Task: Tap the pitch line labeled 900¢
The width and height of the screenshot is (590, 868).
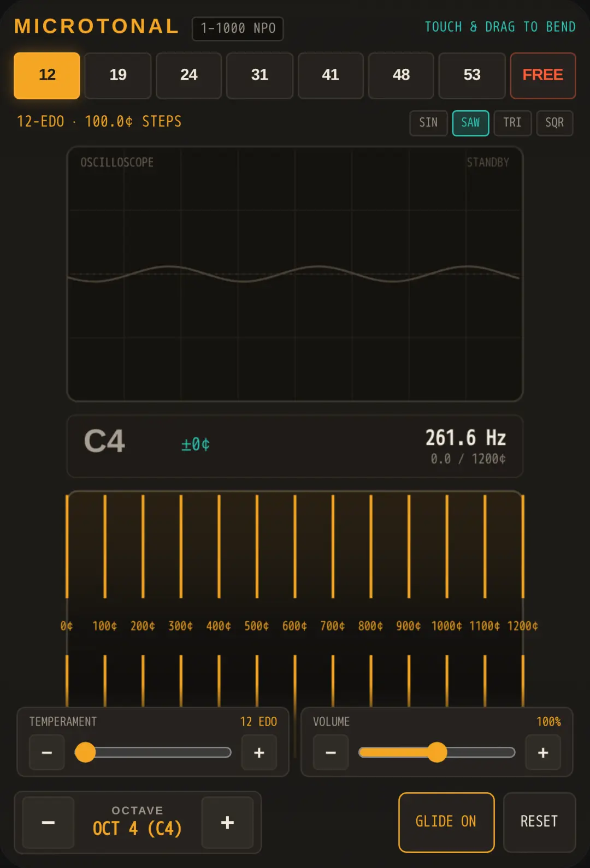Action: (x=409, y=546)
